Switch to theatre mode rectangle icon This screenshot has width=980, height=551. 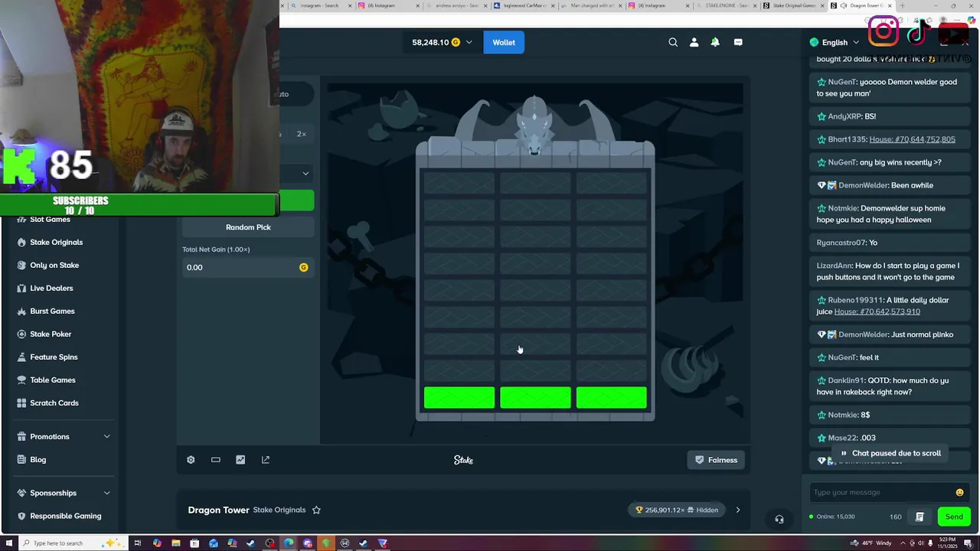(x=216, y=460)
